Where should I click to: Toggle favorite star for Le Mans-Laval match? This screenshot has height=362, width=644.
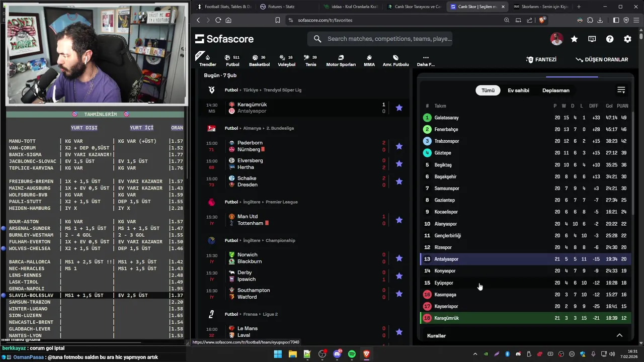click(399, 332)
